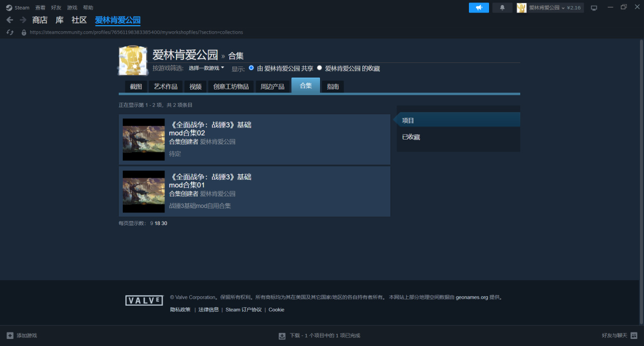This screenshot has height=346, width=644.
Task: Open friends and chat icon
Action: [634, 335]
